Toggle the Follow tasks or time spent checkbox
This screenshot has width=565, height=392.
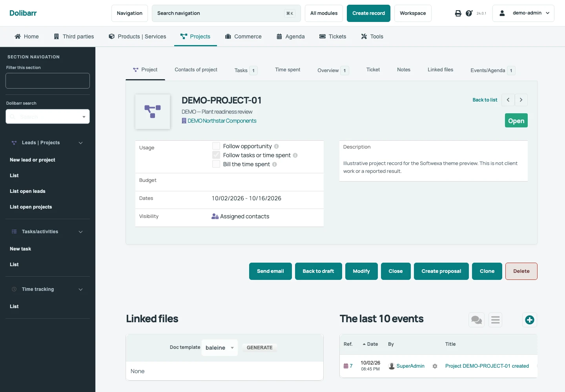(216, 155)
